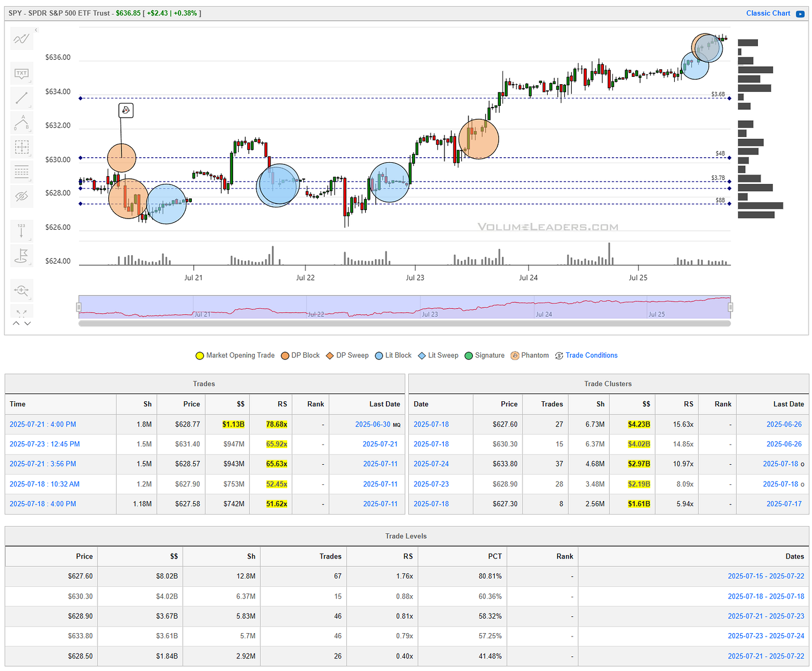Open the Trade Conditions link
812x671 pixels.
click(x=592, y=356)
